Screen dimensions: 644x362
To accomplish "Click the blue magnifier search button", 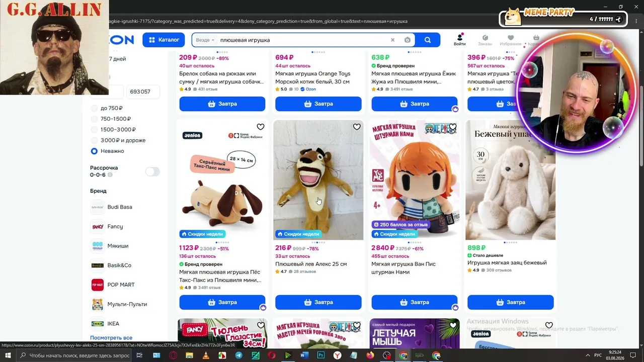I will click(x=428, y=40).
